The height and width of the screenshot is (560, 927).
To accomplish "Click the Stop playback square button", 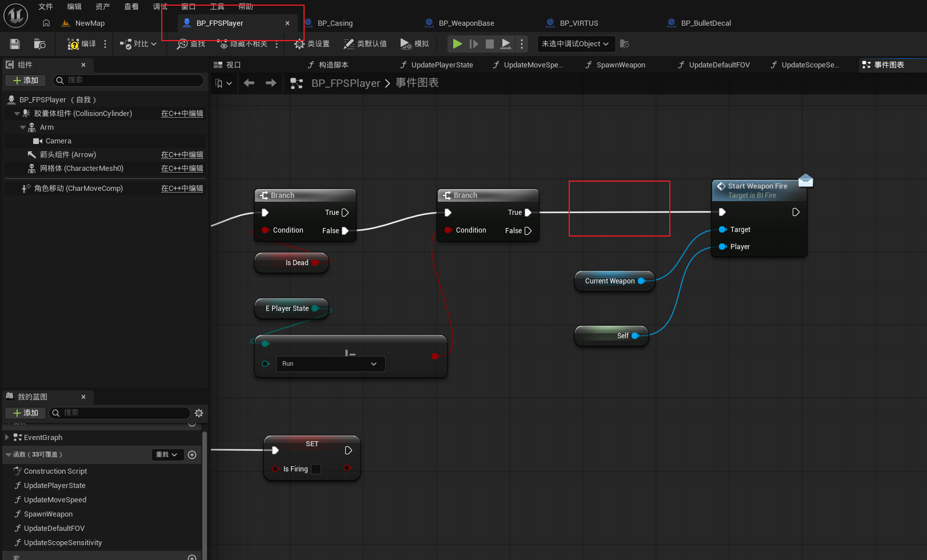I will (490, 44).
